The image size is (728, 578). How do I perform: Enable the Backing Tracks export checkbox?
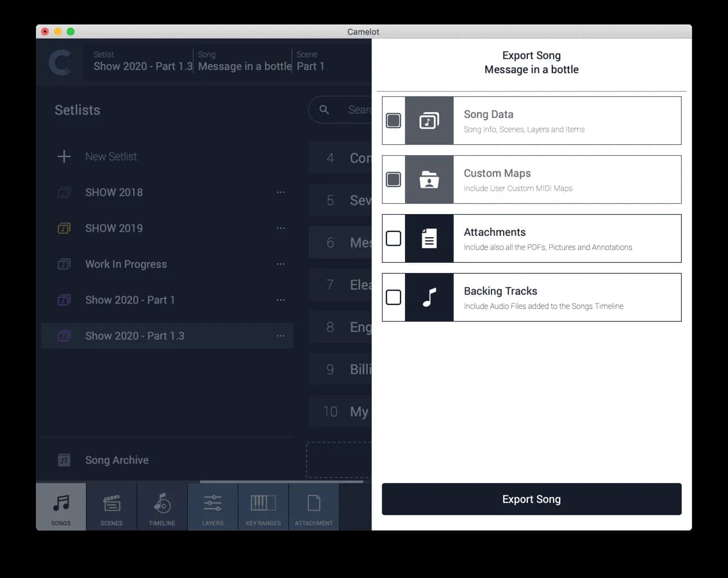tap(393, 297)
